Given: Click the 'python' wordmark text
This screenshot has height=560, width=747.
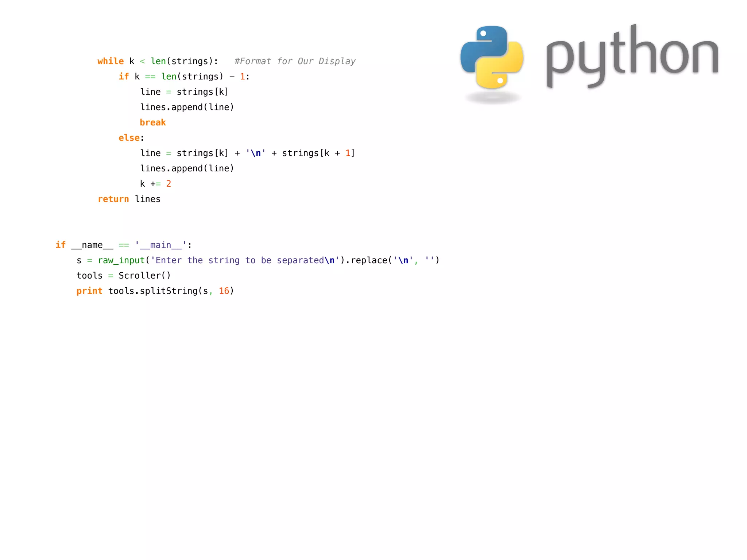Looking at the screenshot, I should tap(632, 57).
